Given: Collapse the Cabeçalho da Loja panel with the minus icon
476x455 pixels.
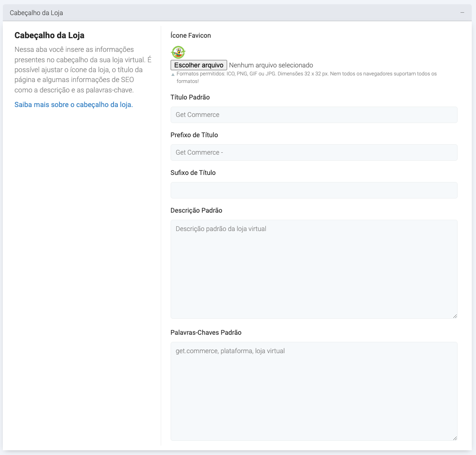Looking at the screenshot, I should tap(462, 13).
